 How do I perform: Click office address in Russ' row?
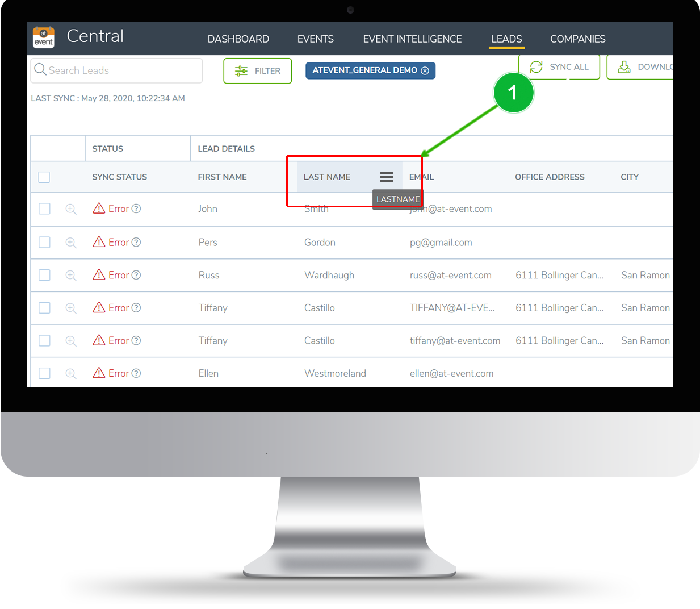559,276
